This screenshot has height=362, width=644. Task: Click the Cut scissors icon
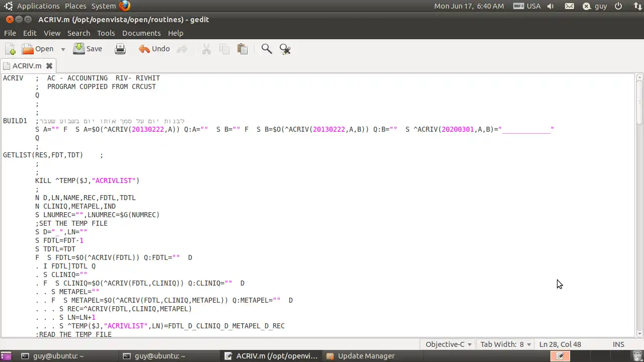point(206,49)
